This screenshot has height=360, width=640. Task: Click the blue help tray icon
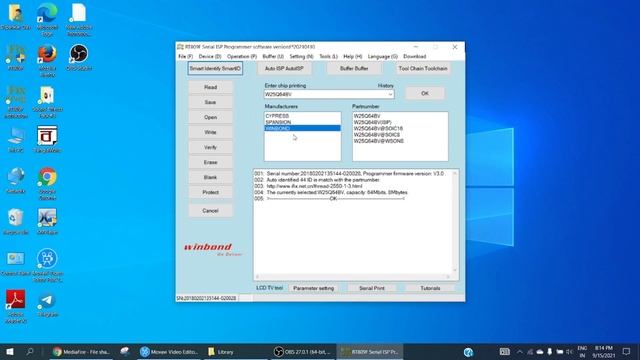click(x=468, y=352)
